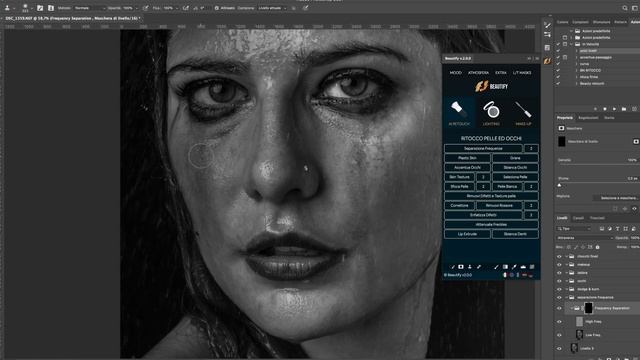
Task: Click the type layer filter icon
Action: coord(618,229)
